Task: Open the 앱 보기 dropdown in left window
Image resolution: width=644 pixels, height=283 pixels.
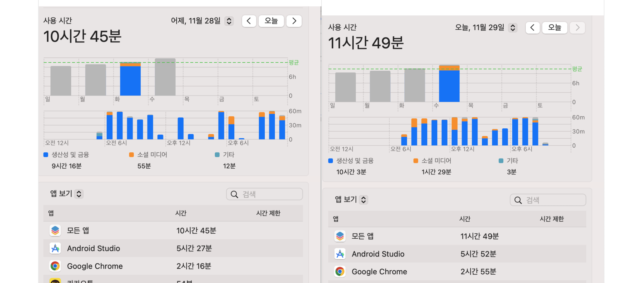Action: [79, 194]
